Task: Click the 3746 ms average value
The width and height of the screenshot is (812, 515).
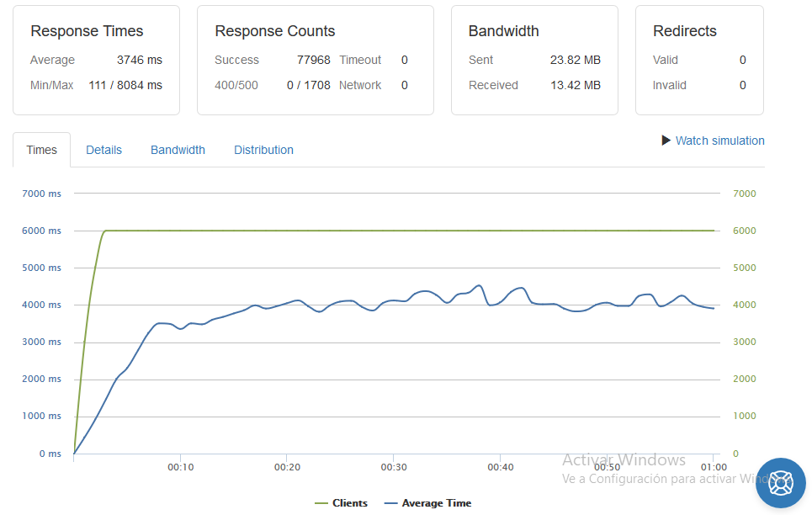Action: [x=140, y=60]
